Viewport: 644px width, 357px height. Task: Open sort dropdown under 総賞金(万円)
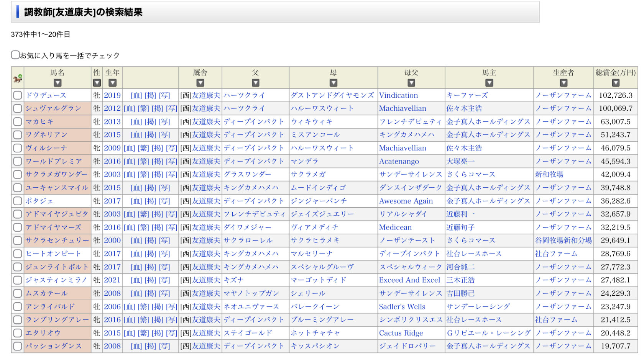point(616,83)
